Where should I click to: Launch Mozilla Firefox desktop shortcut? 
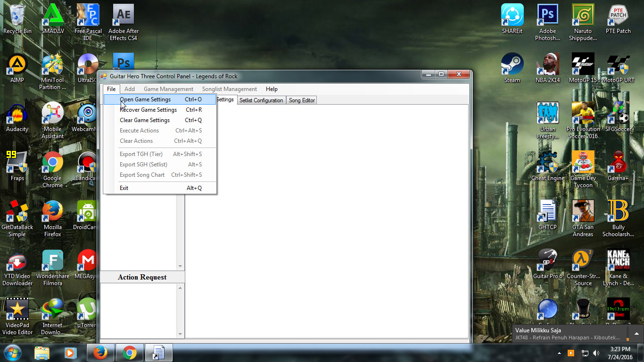[x=53, y=219]
